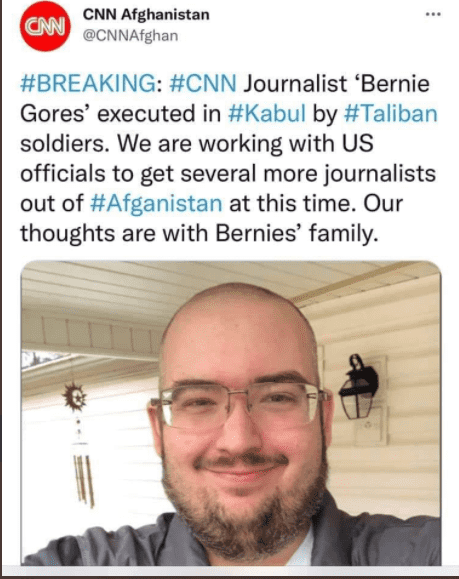Select the #Taliban hashtag
Viewport: 459px width, 579px height.
pyautogui.click(x=391, y=113)
